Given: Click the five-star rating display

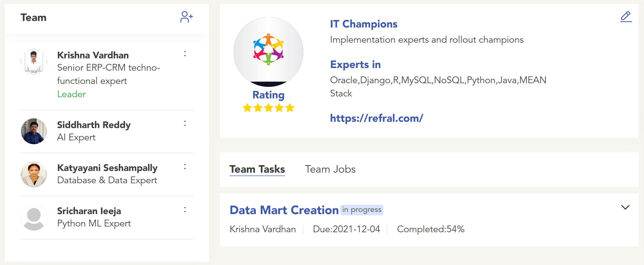Looking at the screenshot, I should tap(268, 108).
